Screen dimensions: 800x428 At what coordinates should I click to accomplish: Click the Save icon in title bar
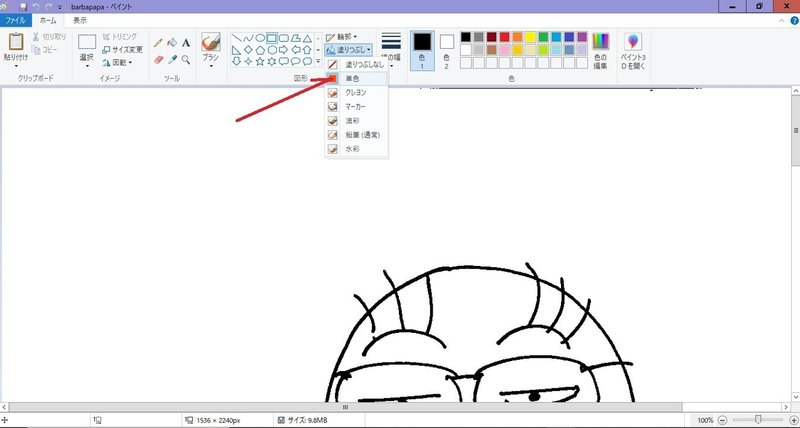coord(23,7)
